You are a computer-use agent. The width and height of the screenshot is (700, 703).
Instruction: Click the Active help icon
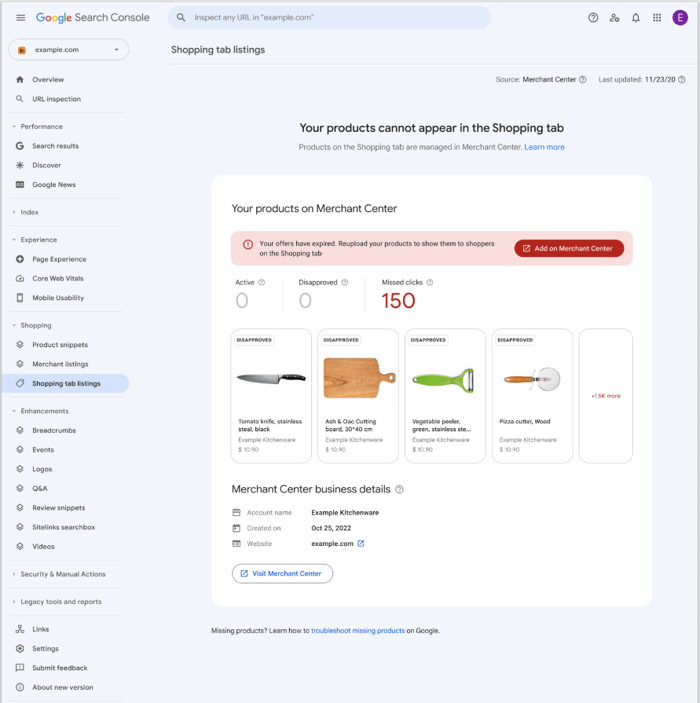click(x=261, y=282)
